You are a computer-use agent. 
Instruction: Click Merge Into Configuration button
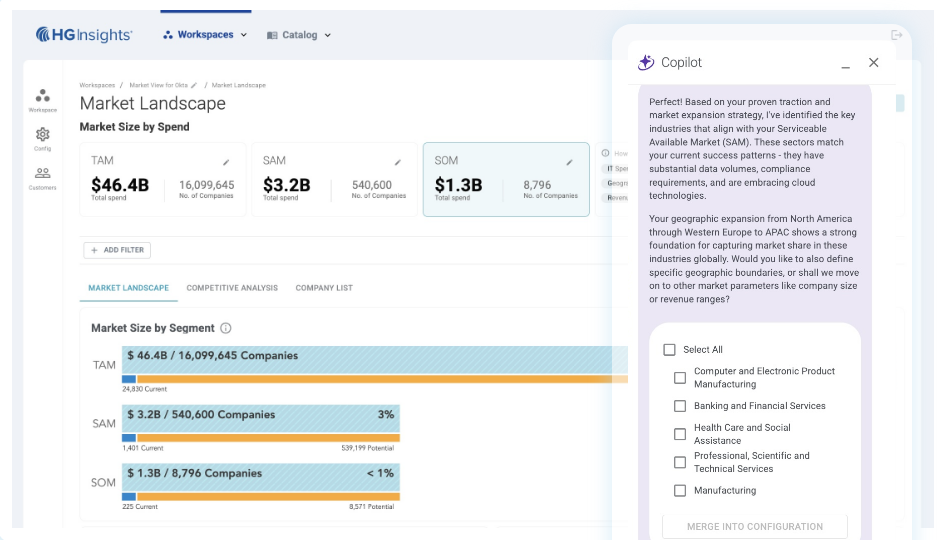(x=755, y=526)
